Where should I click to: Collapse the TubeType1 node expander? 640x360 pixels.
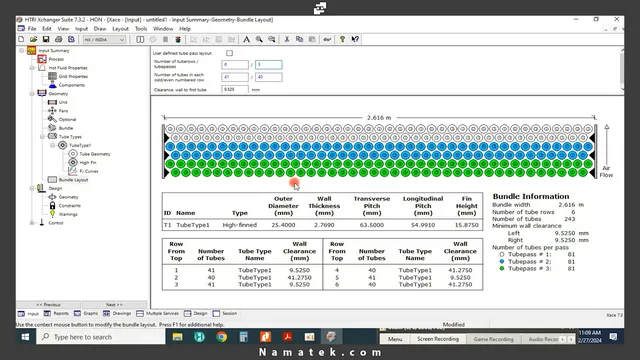tap(52, 145)
